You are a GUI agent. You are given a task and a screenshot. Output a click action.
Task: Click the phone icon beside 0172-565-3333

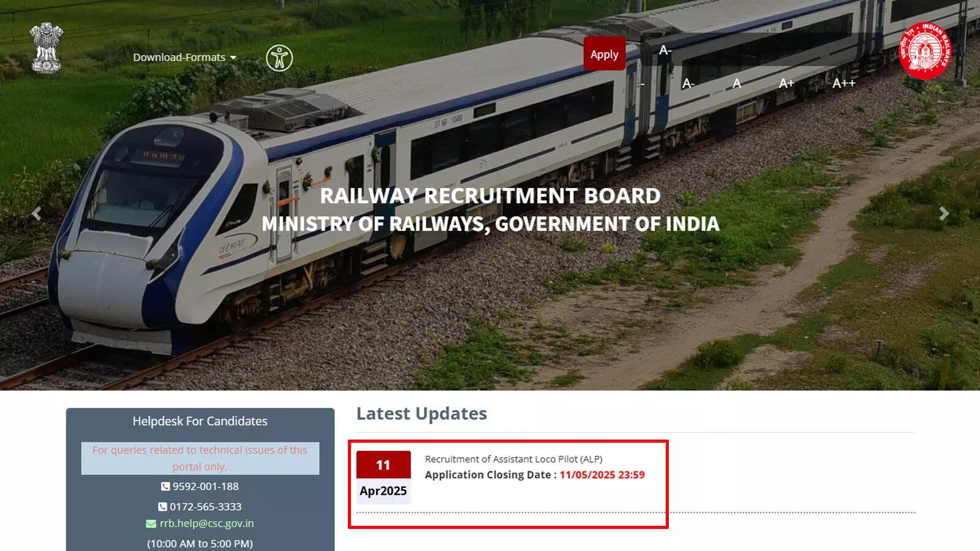(x=162, y=507)
